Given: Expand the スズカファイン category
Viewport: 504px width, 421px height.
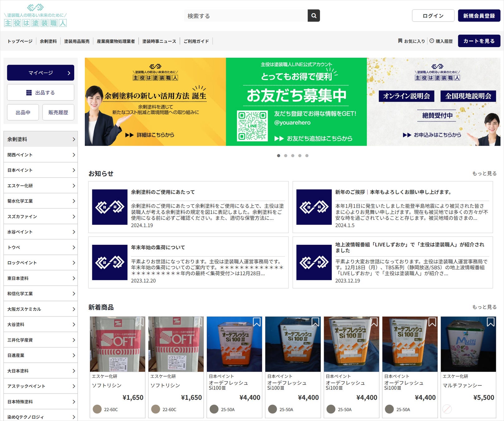Looking at the screenshot, I should pyautogui.click(x=41, y=216).
